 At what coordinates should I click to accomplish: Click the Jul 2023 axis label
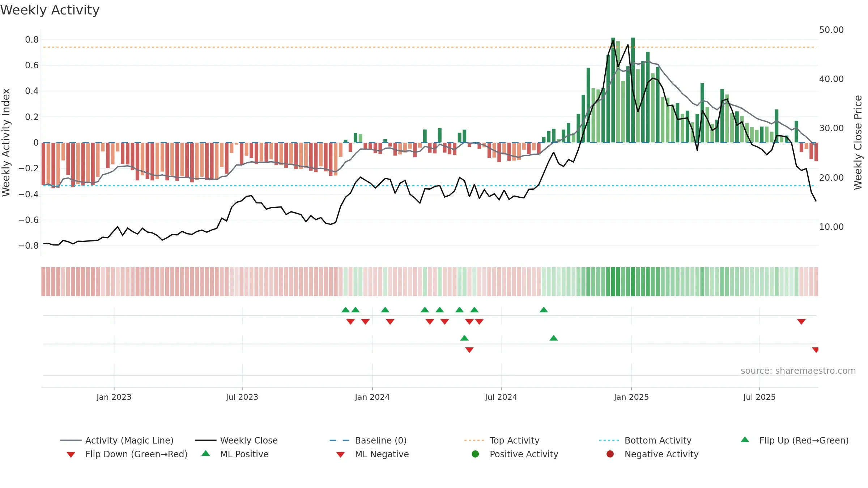(242, 397)
